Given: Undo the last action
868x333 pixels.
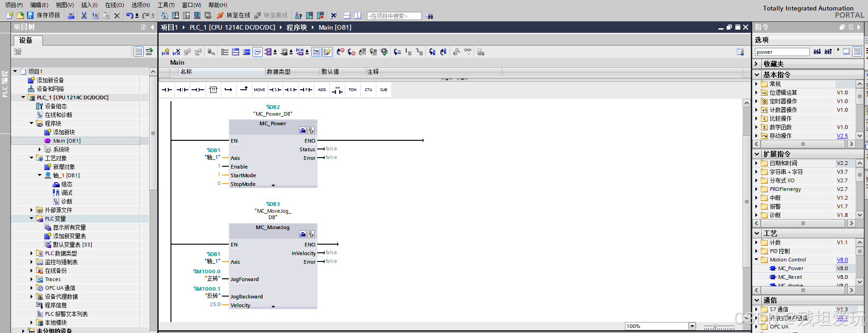Looking at the screenshot, I should [130, 15].
